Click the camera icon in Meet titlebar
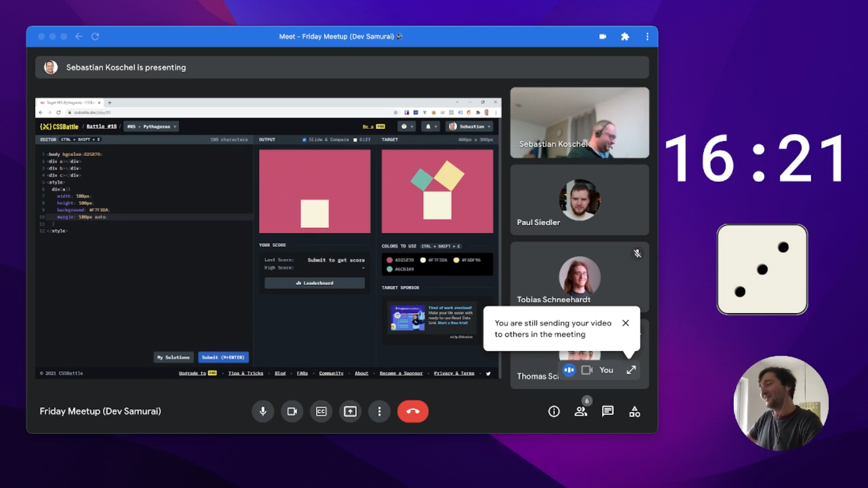Image resolution: width=868 pixels, height=488 pixels. [603, 36]
